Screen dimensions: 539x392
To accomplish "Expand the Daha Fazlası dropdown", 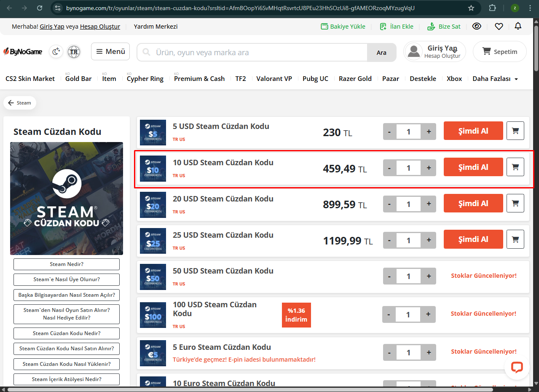I will tap(495, 78).
